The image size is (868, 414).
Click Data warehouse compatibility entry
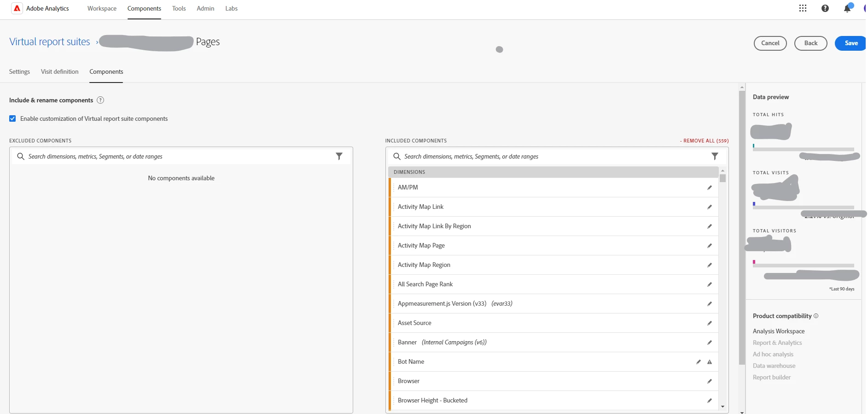pyautogui.click(x=774, y=366)
